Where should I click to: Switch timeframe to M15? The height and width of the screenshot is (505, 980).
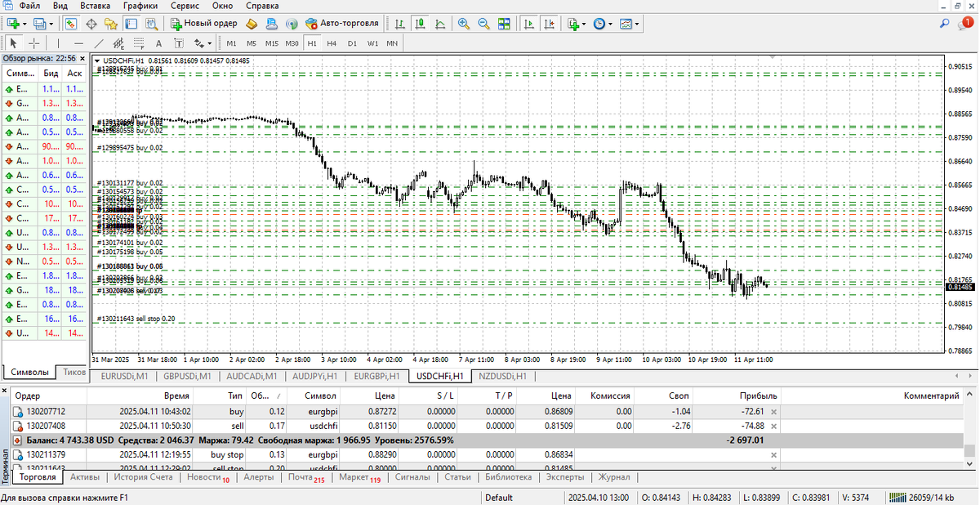tap(271, 42)
